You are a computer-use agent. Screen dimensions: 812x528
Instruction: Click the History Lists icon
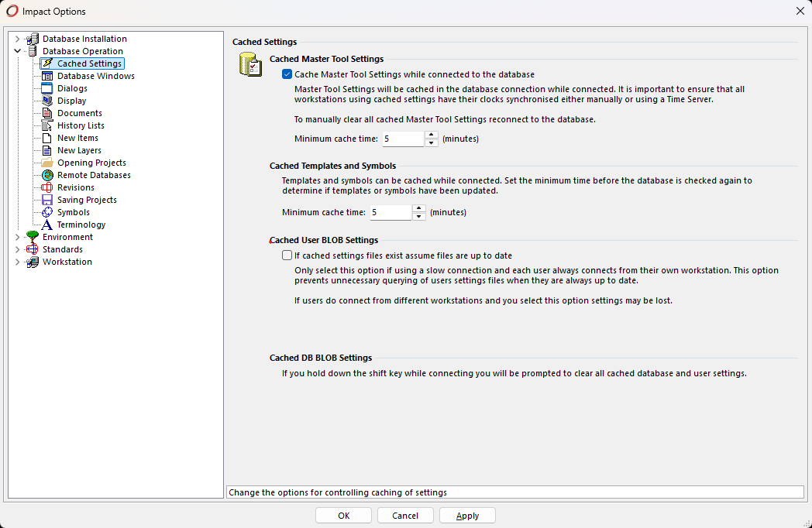tap(47, 125)
